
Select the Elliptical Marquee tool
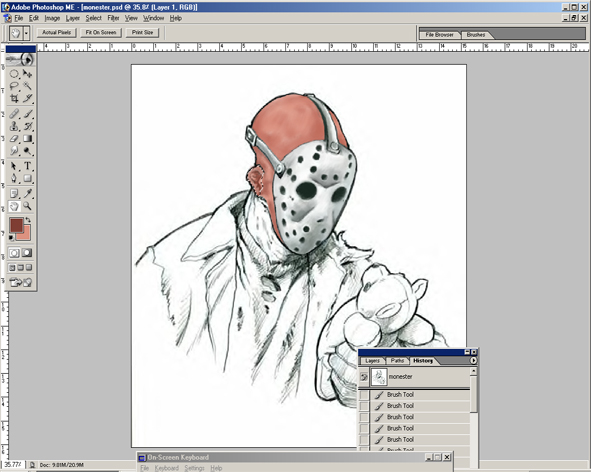coord(14,74)
